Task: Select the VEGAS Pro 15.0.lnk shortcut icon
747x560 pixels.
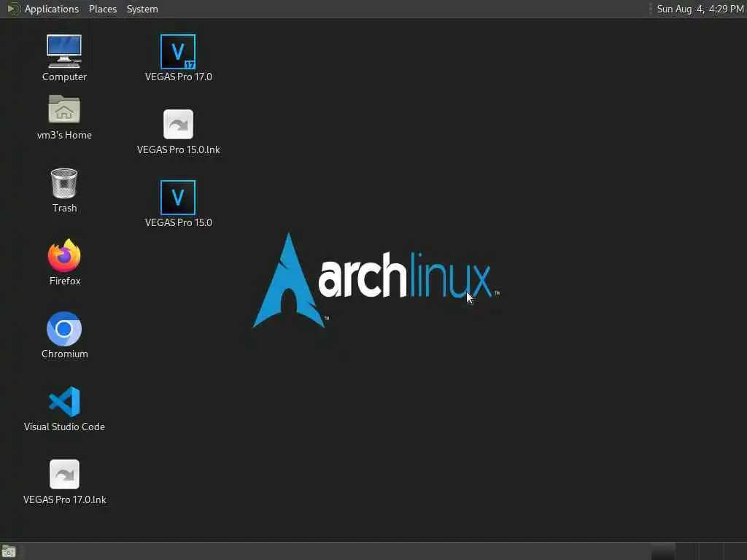Action: [x=178, y=124]
